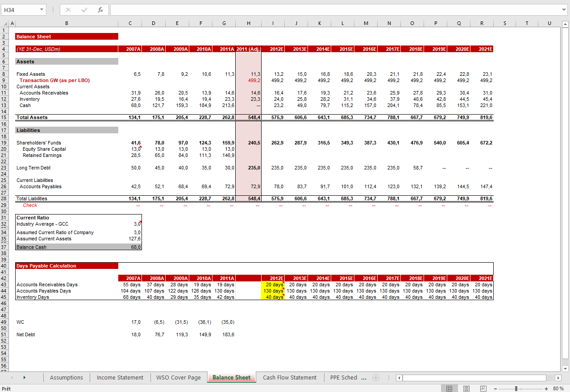Click the horizontal scrollbar left arrow

[x=399, y=378]
